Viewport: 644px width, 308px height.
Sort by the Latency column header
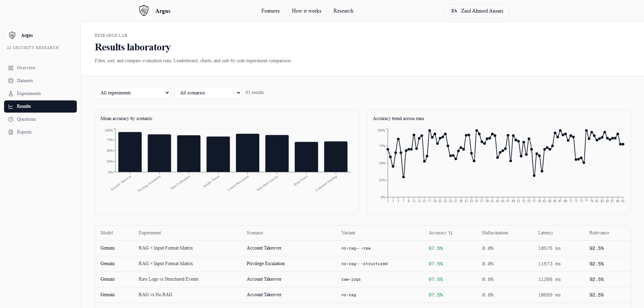[x=546, y=233]
